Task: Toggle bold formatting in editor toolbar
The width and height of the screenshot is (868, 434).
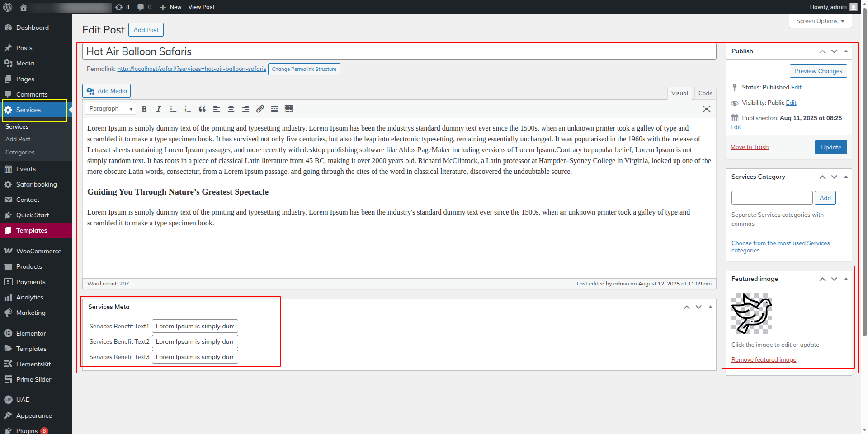Action: 144,109
